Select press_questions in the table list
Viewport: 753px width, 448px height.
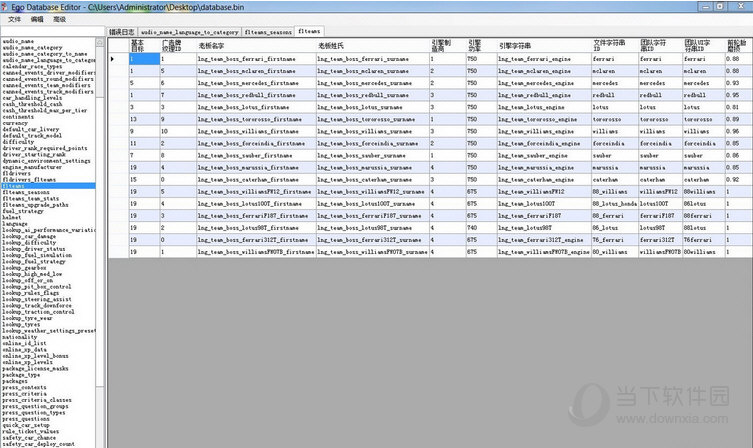coord(26,419)
